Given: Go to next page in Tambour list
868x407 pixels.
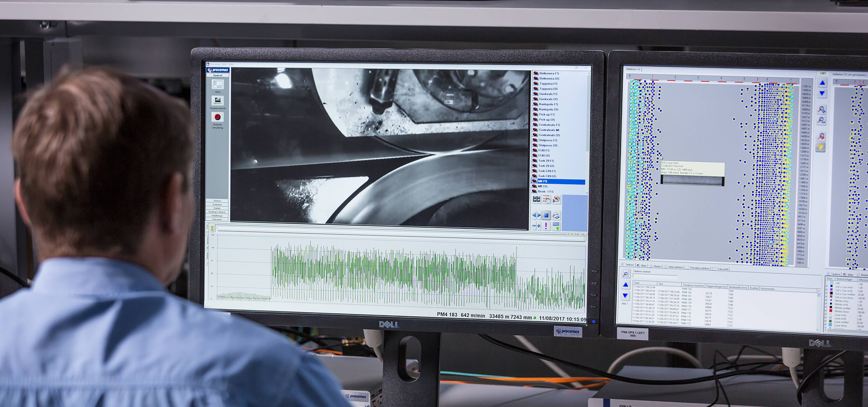Looking at the screenshot, I should point(625,296).
